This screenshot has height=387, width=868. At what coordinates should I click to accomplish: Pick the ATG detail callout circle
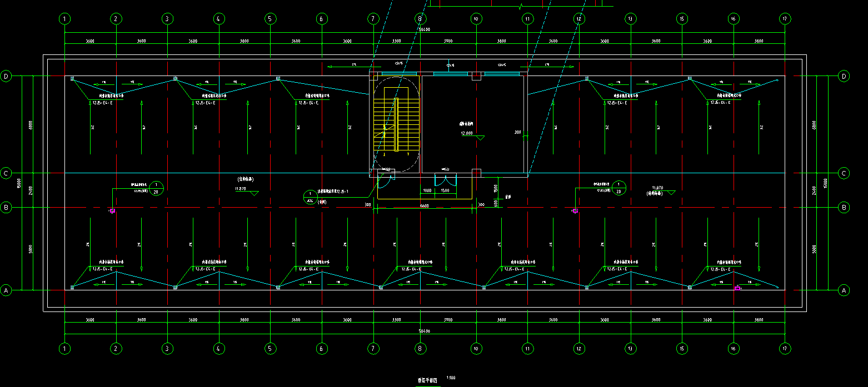[x=310, y=197]
